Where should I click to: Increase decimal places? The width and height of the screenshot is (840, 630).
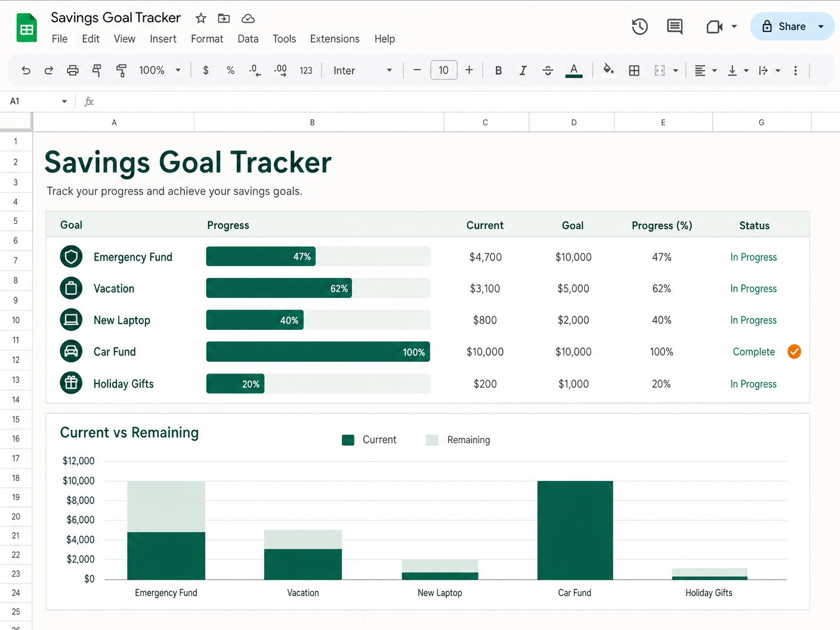tap(280, 70)
